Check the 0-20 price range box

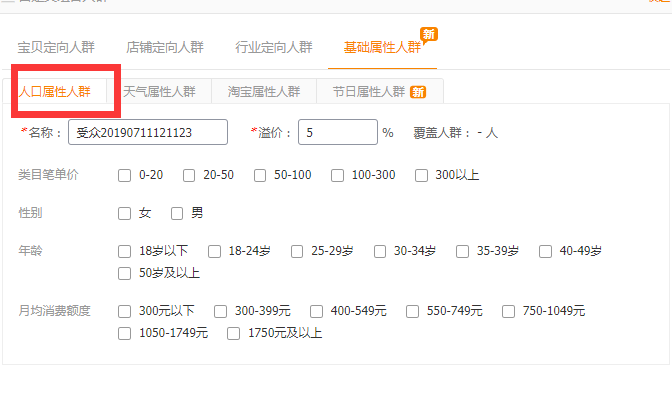[125, 175]
